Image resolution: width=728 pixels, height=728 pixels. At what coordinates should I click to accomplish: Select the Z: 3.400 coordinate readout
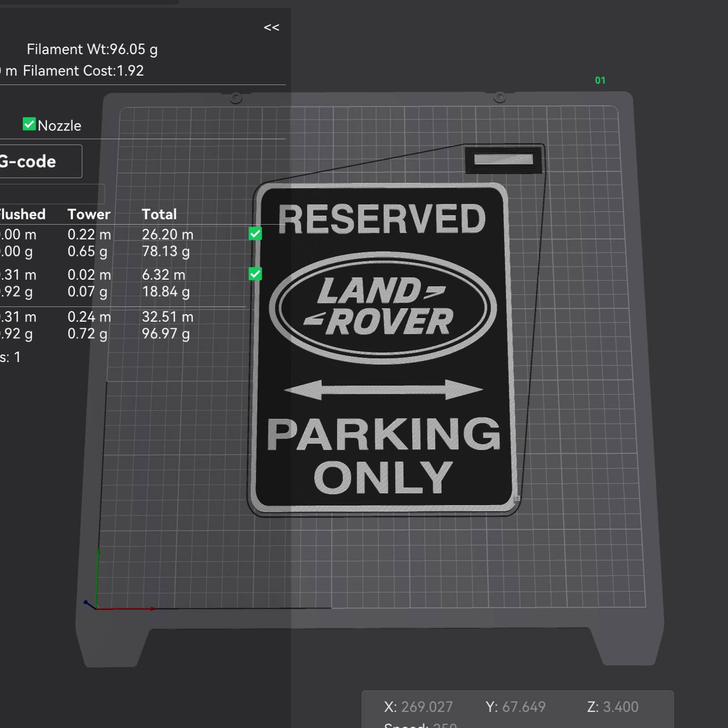[613, 707]
